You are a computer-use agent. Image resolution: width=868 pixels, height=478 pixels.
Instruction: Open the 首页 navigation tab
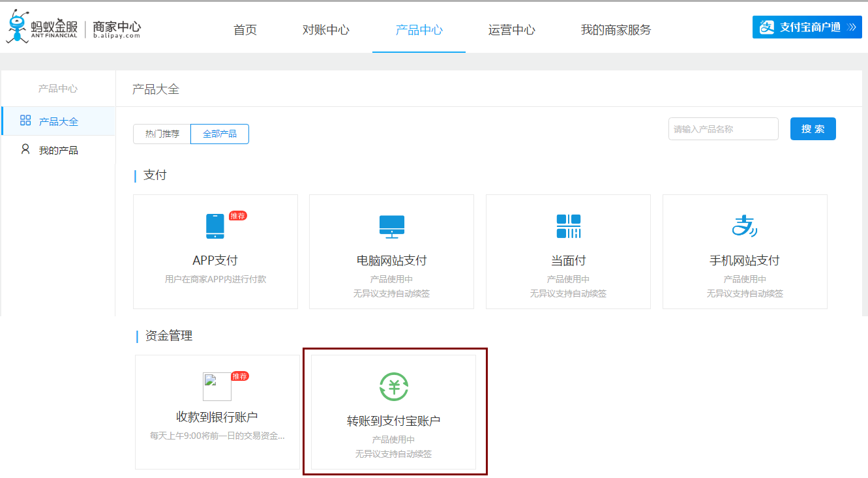point(245,30)
